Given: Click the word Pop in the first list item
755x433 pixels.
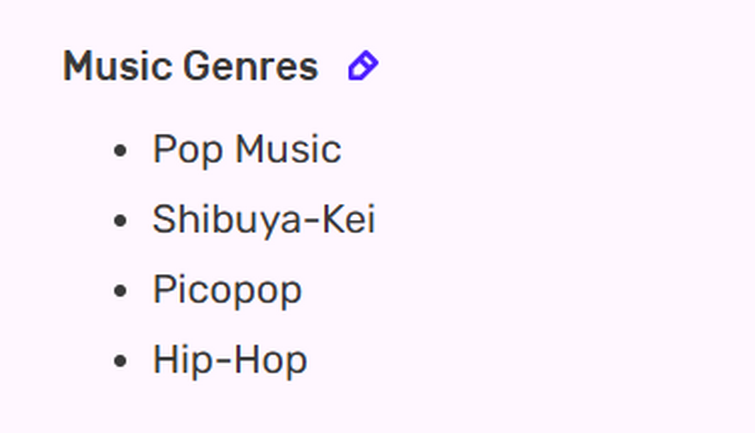Looking at the screenshot, I should (x=188, y=151).
